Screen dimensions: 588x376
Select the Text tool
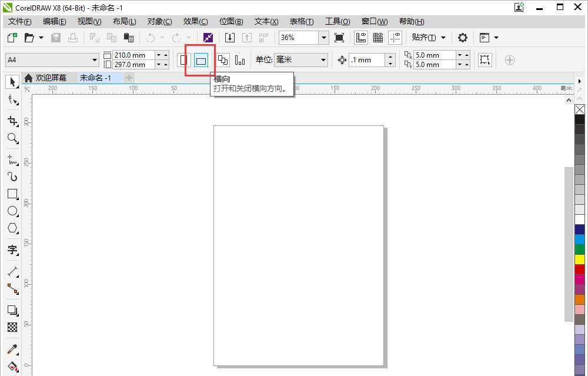coord(12,251)
